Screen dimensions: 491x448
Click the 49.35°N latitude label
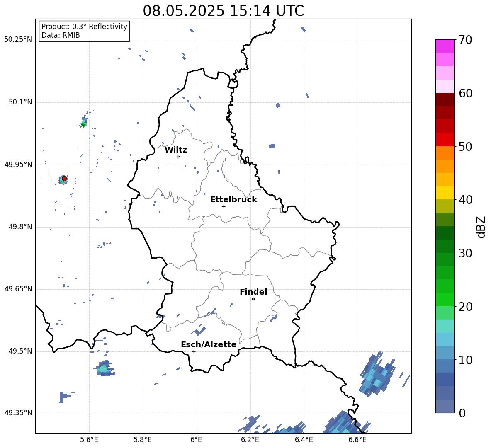[x=18, y=413]
